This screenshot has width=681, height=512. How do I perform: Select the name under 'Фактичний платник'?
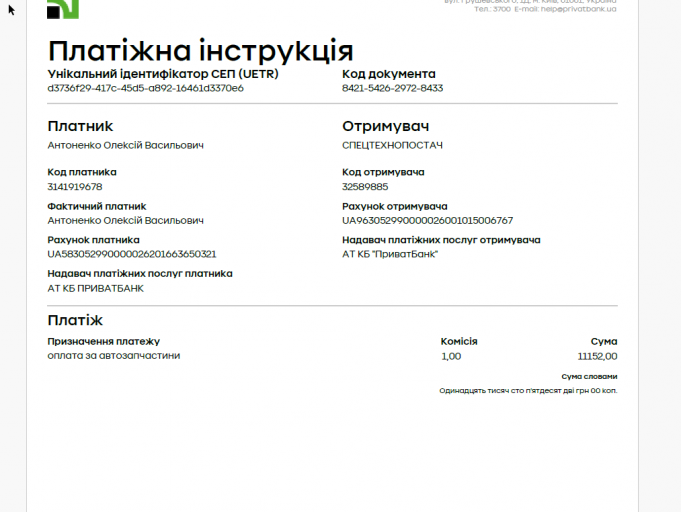tap(126, 221)
